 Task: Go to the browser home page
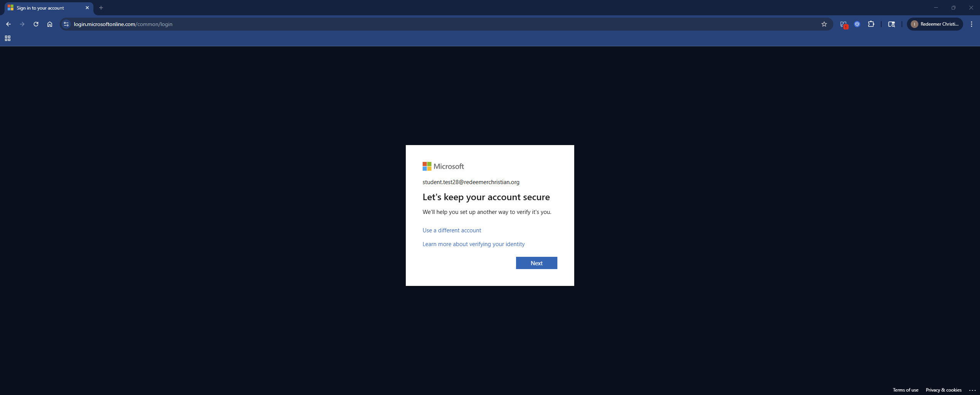click(x=50, y=24)
